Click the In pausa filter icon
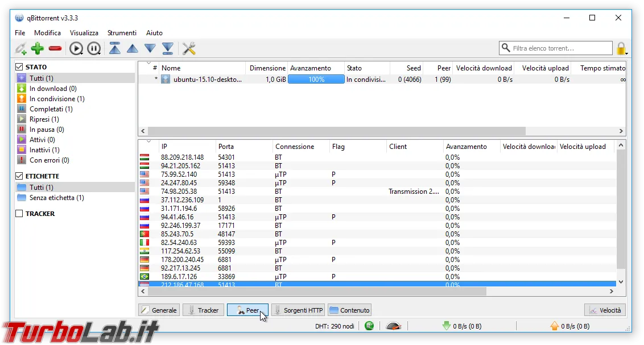 click(22, 129)
